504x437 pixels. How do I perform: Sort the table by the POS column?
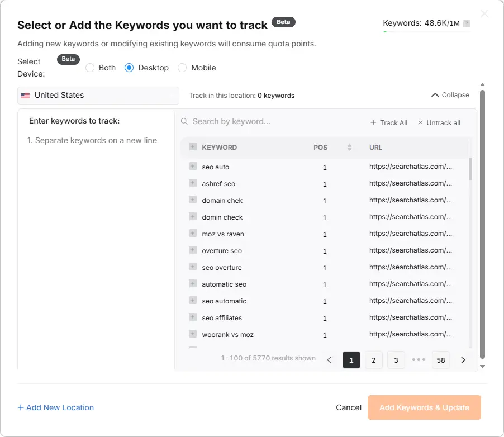pos(349,147)
